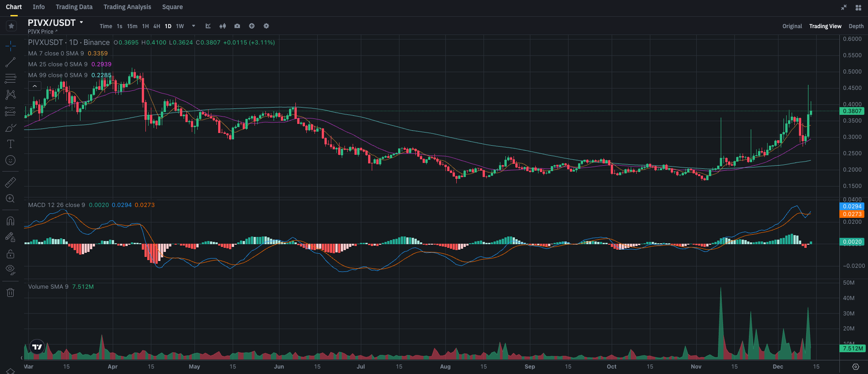The width and height of the screenshot is (868, 374).
Task: Delete all drawings with the trash icon
Action: 10,292
